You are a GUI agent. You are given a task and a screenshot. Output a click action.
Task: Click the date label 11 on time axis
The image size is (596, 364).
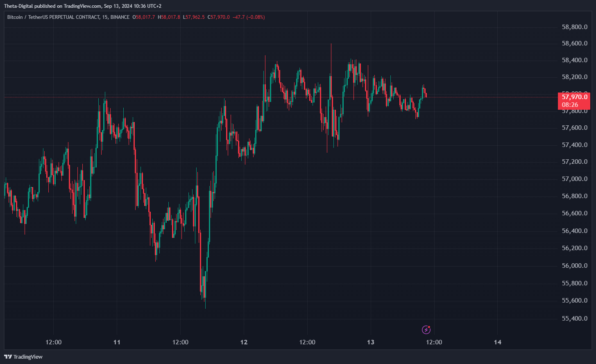click(x=117, y=342)
